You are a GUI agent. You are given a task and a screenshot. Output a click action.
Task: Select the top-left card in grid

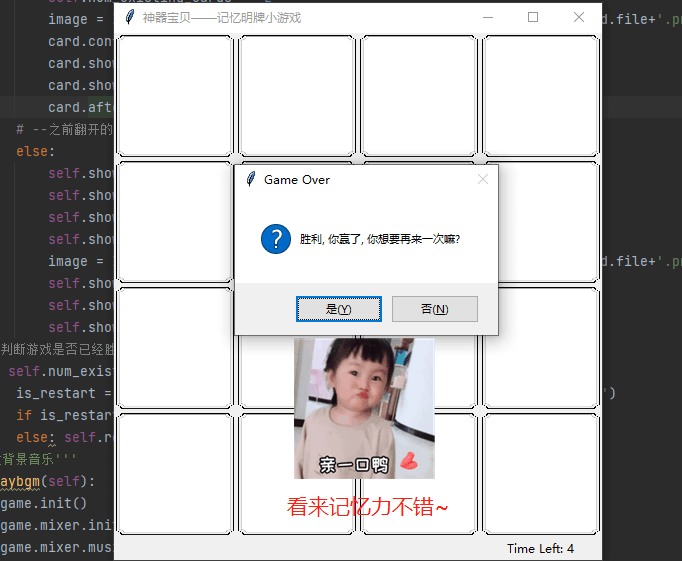[175, 96]
